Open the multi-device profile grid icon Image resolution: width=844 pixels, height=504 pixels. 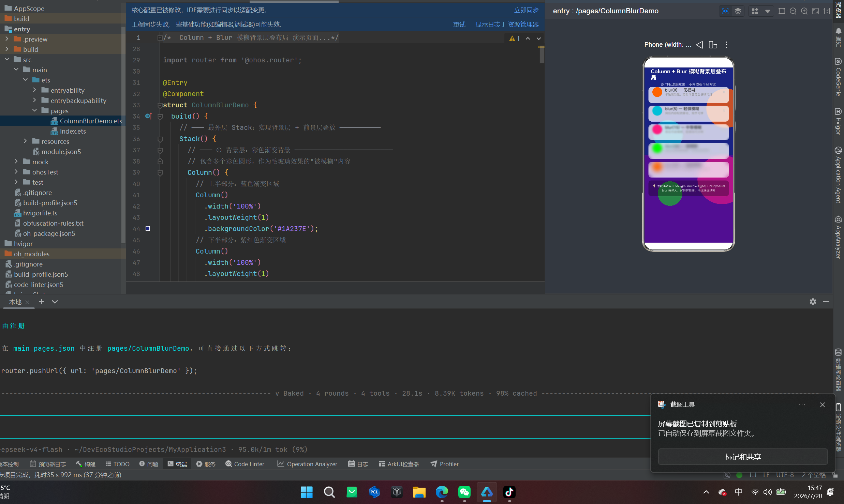click(755, 11)
